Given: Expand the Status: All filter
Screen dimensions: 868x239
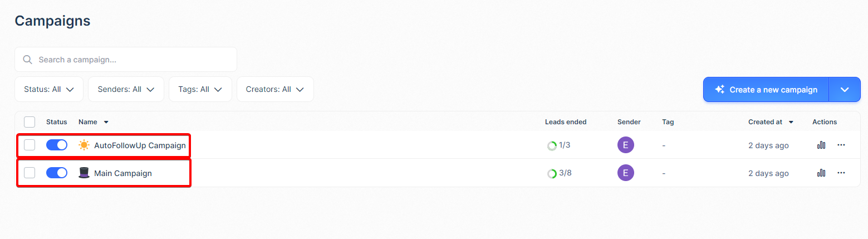Looking at the screenshot, I should (49, 89).
